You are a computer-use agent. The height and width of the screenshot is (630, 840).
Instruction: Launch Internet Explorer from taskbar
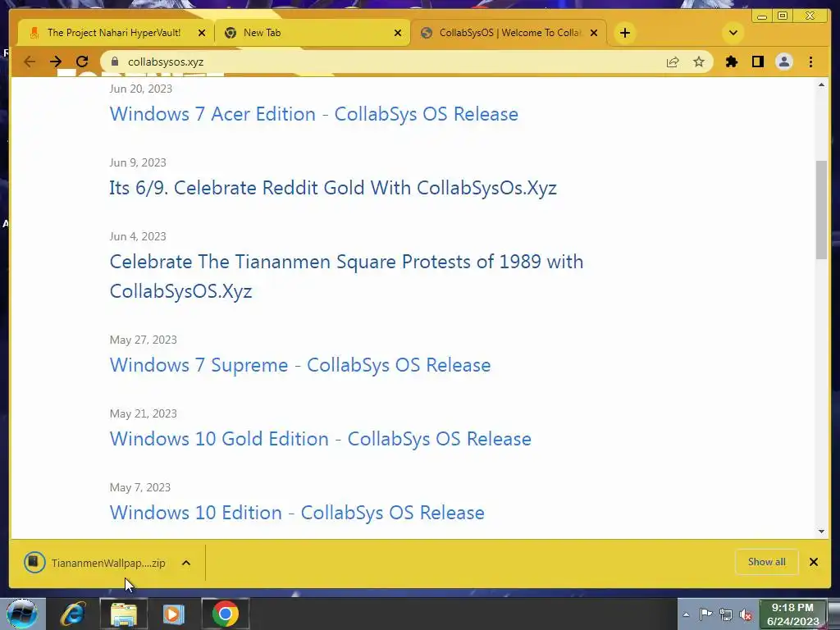click(x=73, y=614)
